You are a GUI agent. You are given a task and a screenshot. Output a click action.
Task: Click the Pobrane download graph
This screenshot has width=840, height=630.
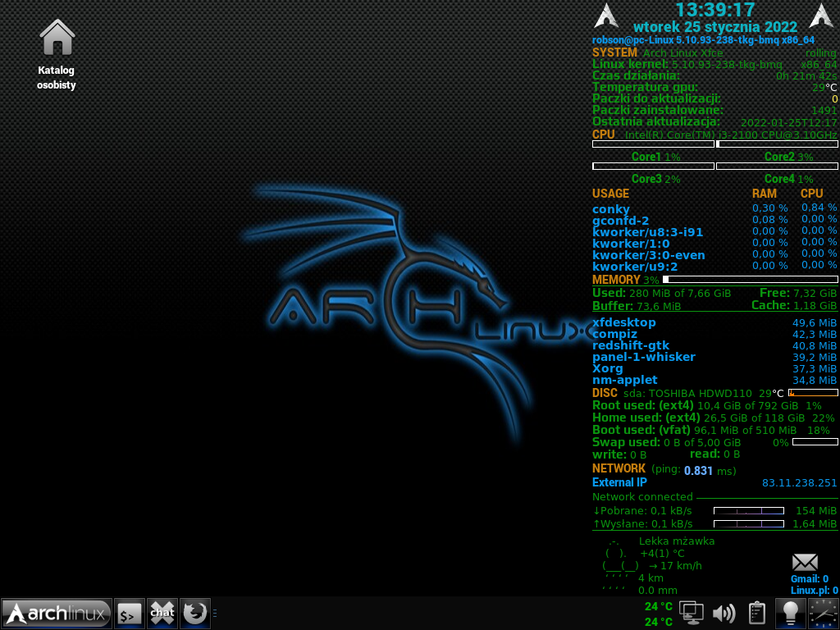tap(749, 510)
